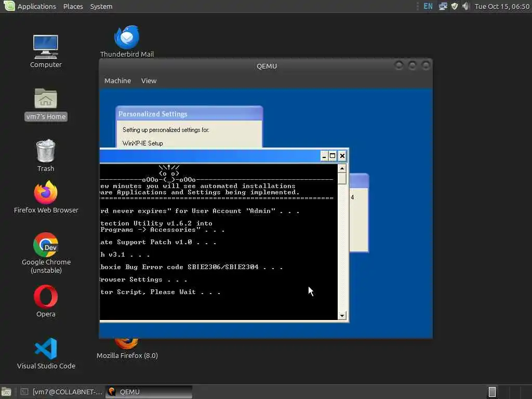Image resolution: width=532 pixels, height=399 pixels.
Task: Click the EN keyboard layout indicator
Action: (x=428, y=6)
